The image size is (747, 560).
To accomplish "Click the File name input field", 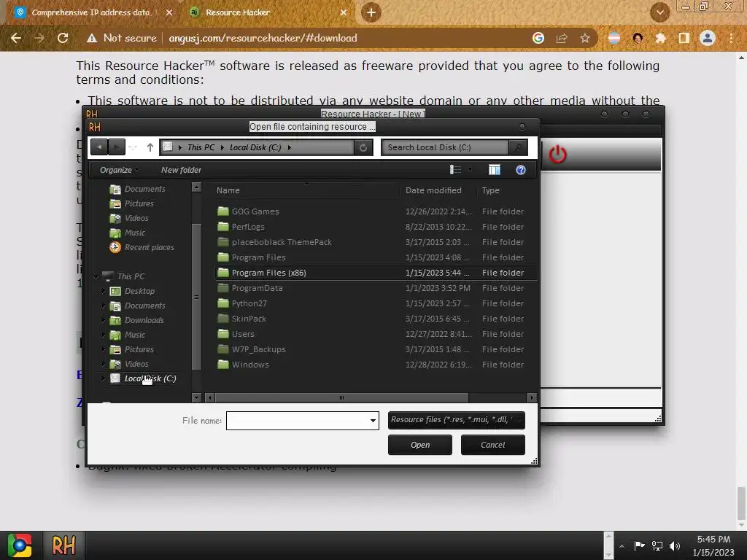I will 298,421.
